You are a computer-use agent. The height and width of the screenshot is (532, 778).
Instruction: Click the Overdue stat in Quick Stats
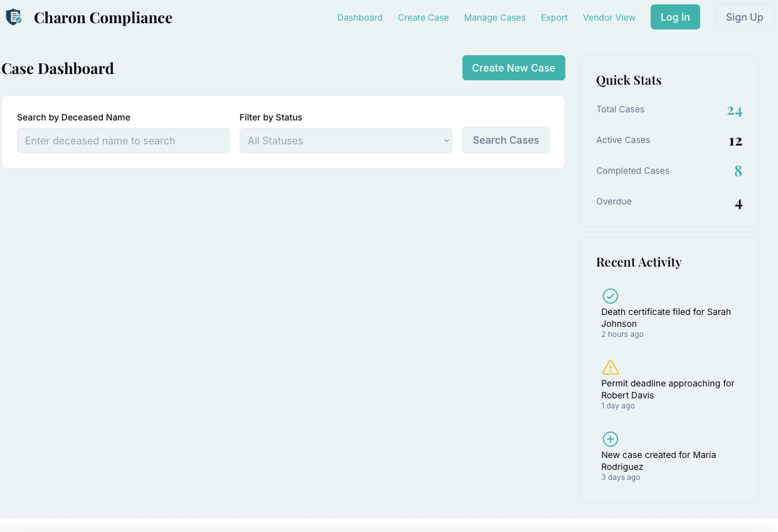(669, 202)
